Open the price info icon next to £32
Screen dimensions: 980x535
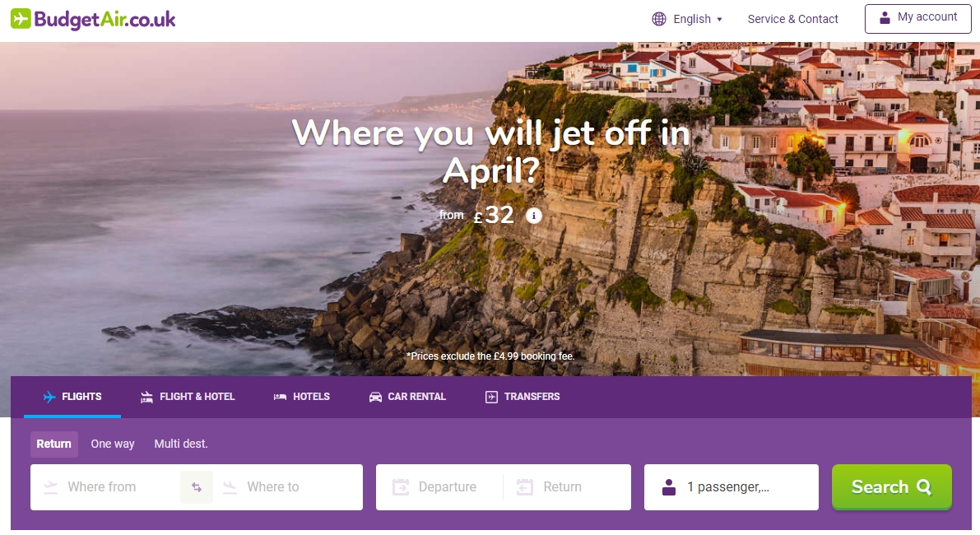[x=533, y=216]
